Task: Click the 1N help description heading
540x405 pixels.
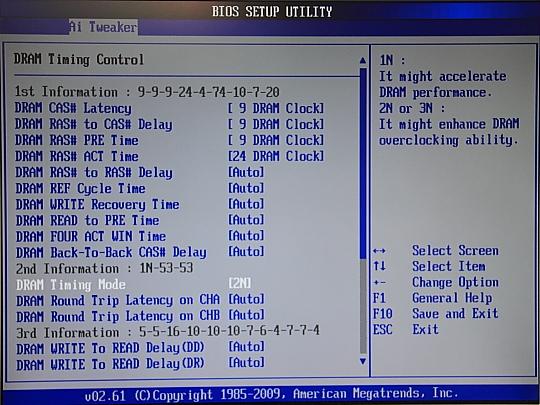Action: (x=392, y=61)
